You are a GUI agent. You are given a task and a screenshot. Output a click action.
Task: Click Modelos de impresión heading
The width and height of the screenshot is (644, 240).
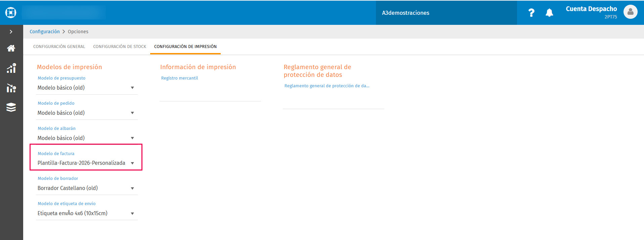point(69,67)
